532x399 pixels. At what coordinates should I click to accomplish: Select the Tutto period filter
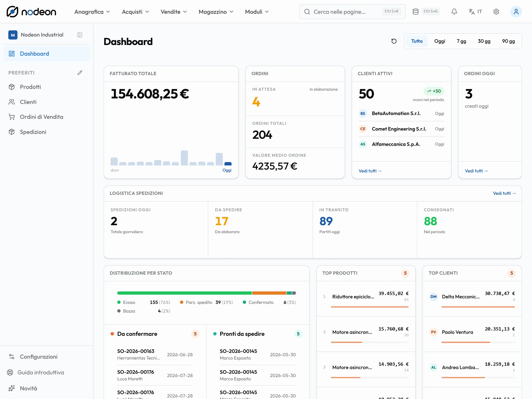[x=417, y=41]
